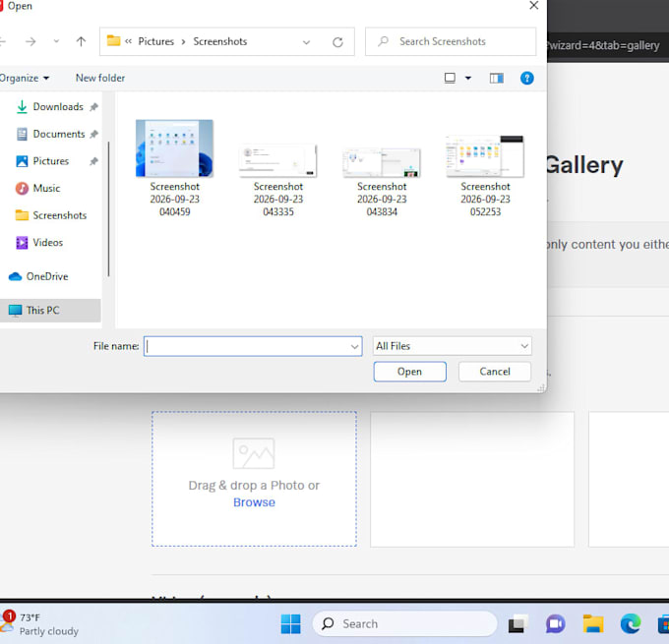This screenshot has width=669, height=644.
Task: Launch the Chat app from the taskbar
Action: (x=555, y=624)
